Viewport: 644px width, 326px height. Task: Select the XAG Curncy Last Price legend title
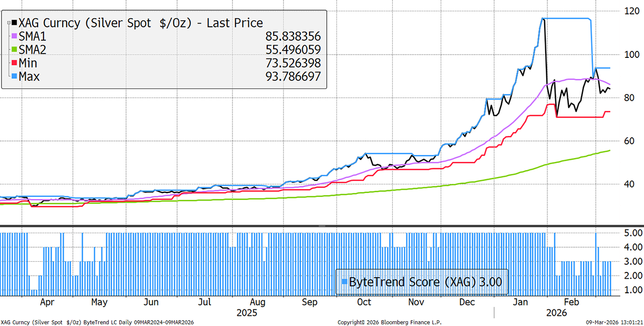(141, 23)
